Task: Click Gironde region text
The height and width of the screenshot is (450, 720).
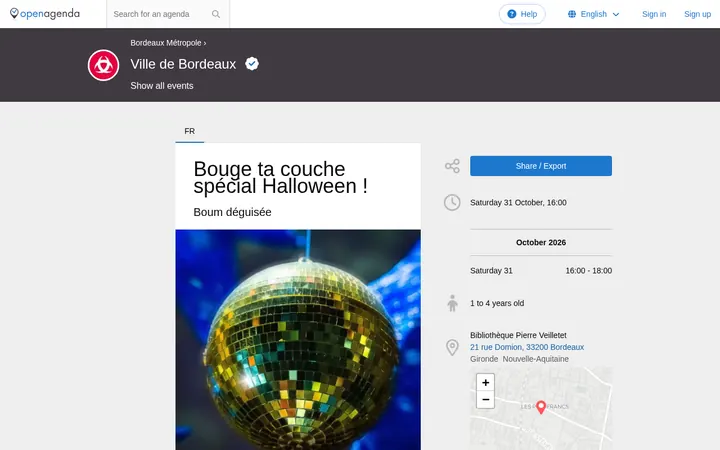Action: (484, 359)
